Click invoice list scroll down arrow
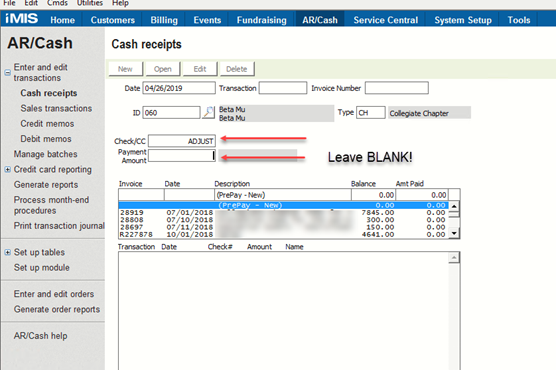 click(454, 233)
